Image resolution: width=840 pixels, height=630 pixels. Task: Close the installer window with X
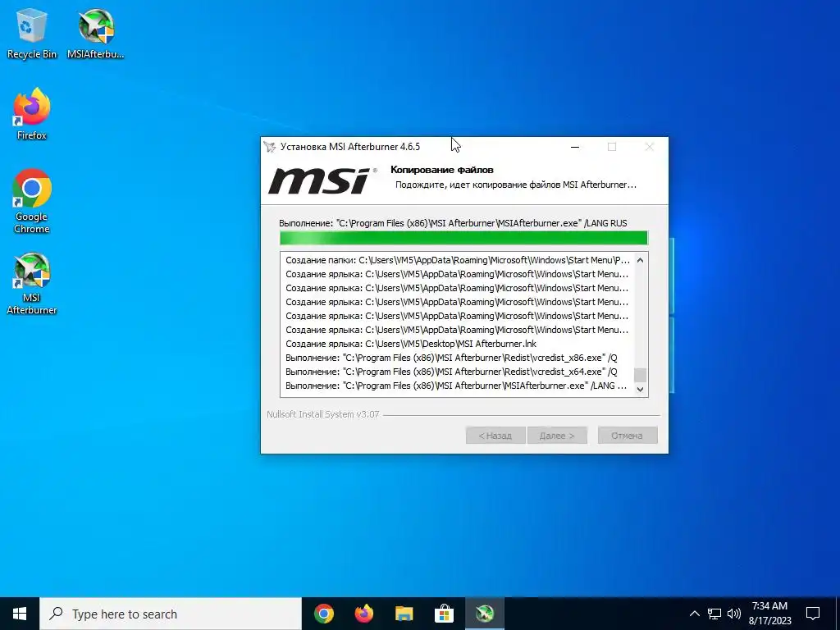pos(650,147)
